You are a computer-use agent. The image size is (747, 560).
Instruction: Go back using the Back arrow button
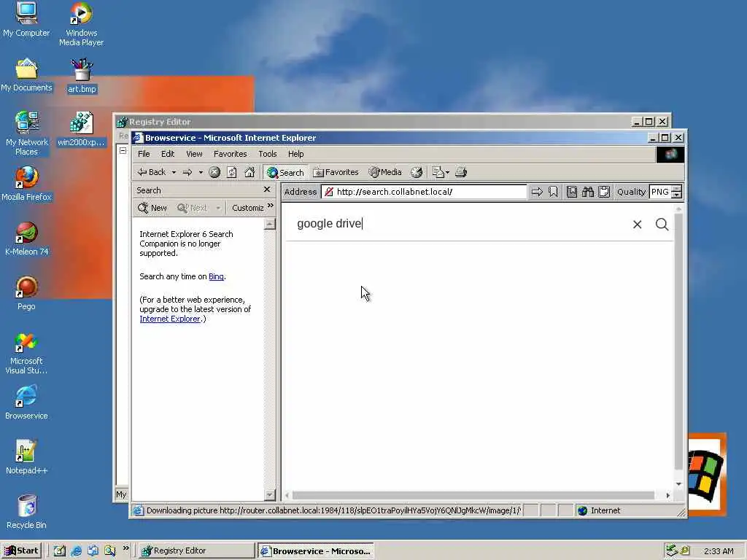click(x=152, y=172)
